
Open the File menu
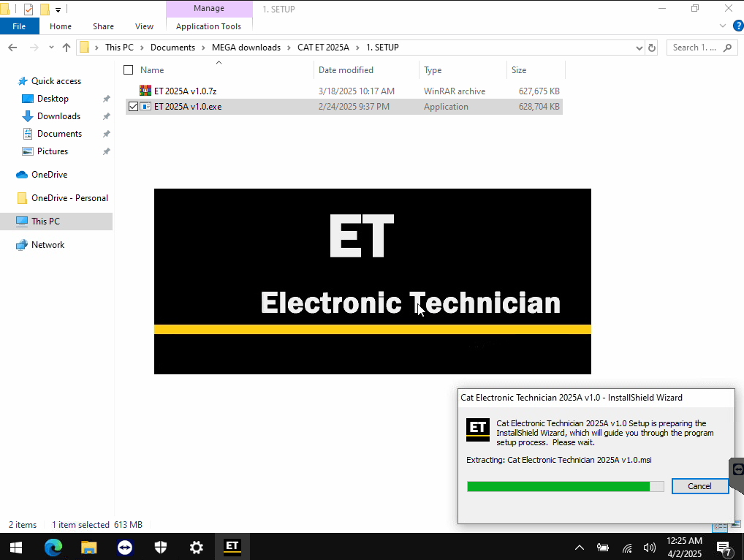pyautogui.click(x=20, y=26)
